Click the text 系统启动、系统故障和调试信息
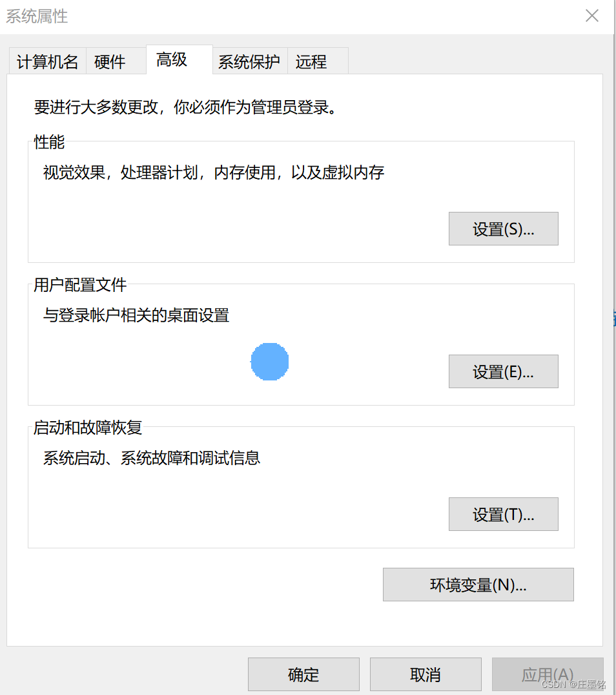The height and width of the screenshot is (695, 616). coord(152,458)
